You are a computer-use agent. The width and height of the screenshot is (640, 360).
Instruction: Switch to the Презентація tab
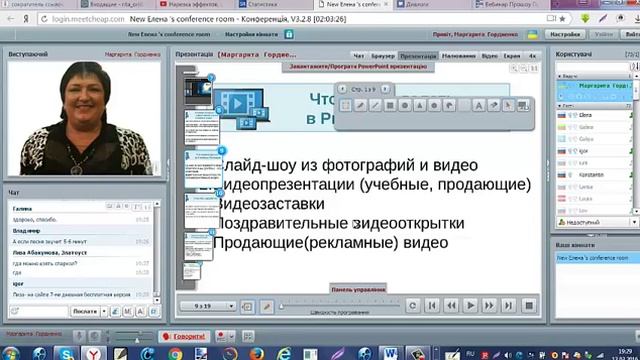(418, 56)
